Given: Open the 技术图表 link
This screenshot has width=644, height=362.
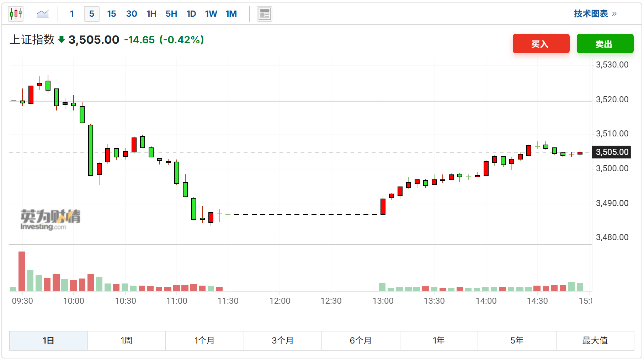Looking at the screenshot, I should click(x=595, y=14).
